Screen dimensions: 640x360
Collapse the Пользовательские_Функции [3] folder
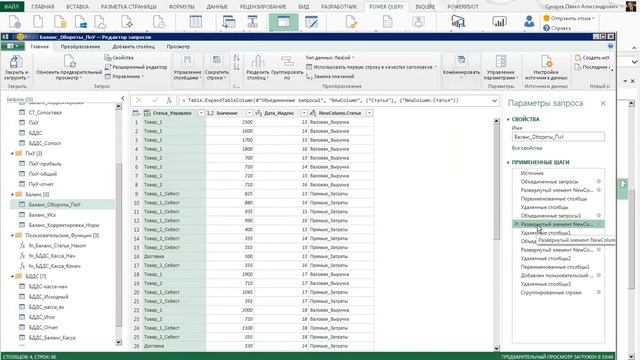point(12,235)
